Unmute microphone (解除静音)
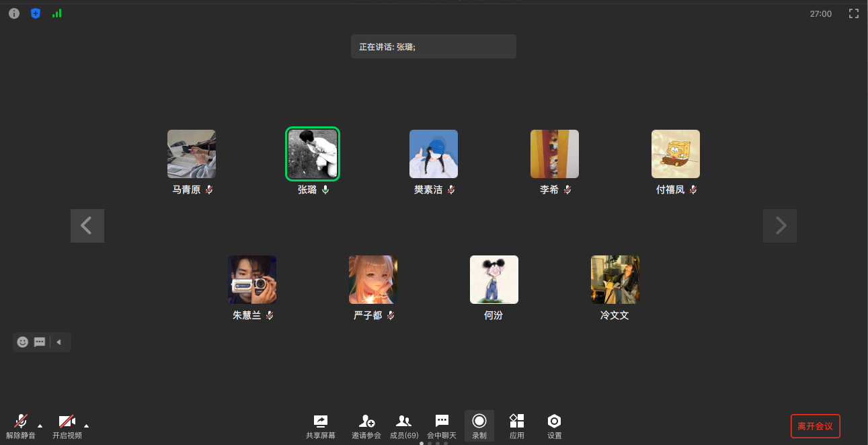The width and height of the screenshot is (868, 445). pos(21,426)
